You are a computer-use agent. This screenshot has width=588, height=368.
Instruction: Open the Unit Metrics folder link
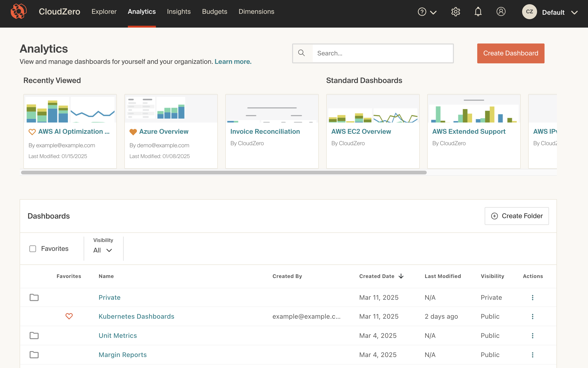pyautogui.click(x=118, y=336)
